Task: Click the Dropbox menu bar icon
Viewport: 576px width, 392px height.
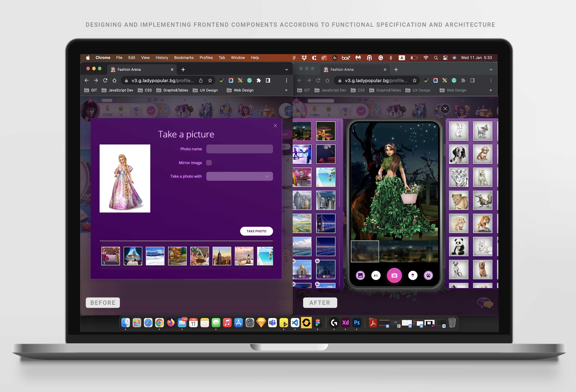Action: (304, 58)
